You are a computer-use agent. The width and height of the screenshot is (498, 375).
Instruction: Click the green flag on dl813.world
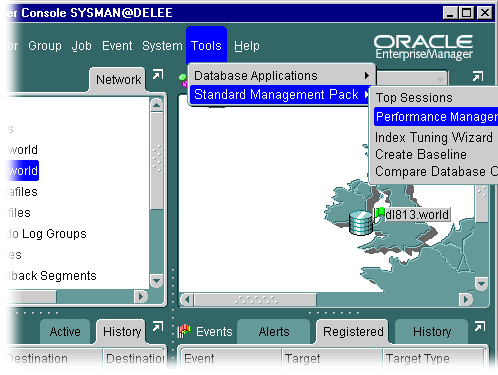click(x=379, y=213)
